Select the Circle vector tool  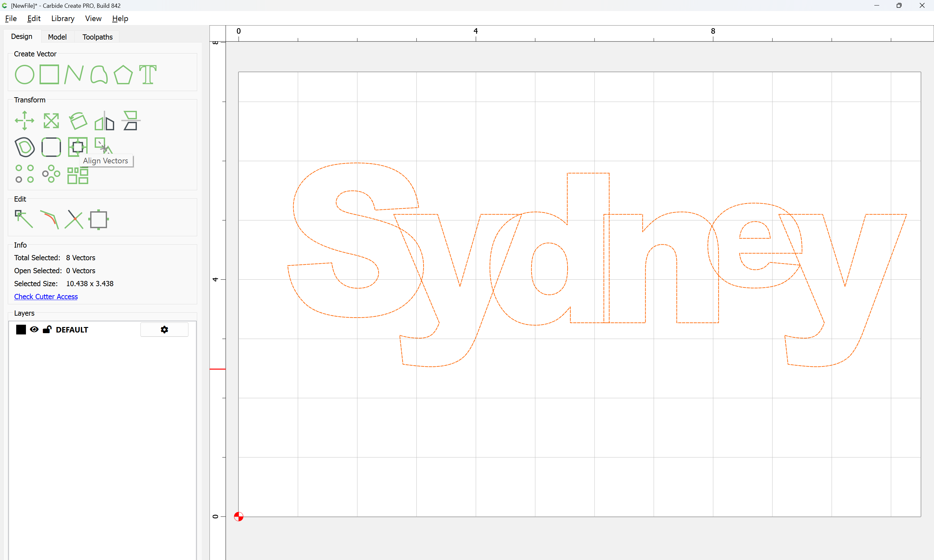pos(25,74)
